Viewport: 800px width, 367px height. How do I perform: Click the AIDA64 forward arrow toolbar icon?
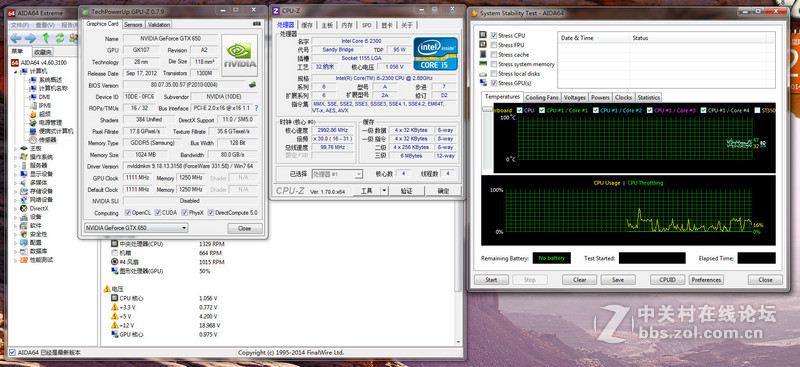coord(31,38)
